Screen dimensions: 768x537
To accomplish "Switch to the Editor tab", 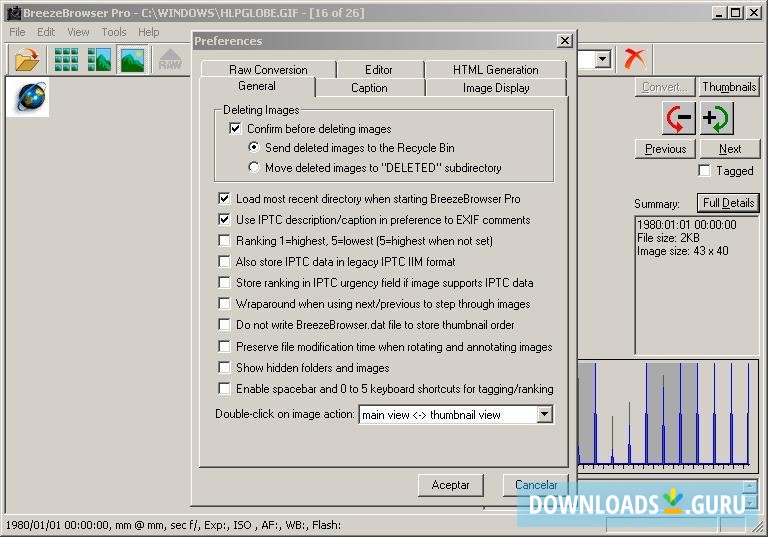I will 379,70.
